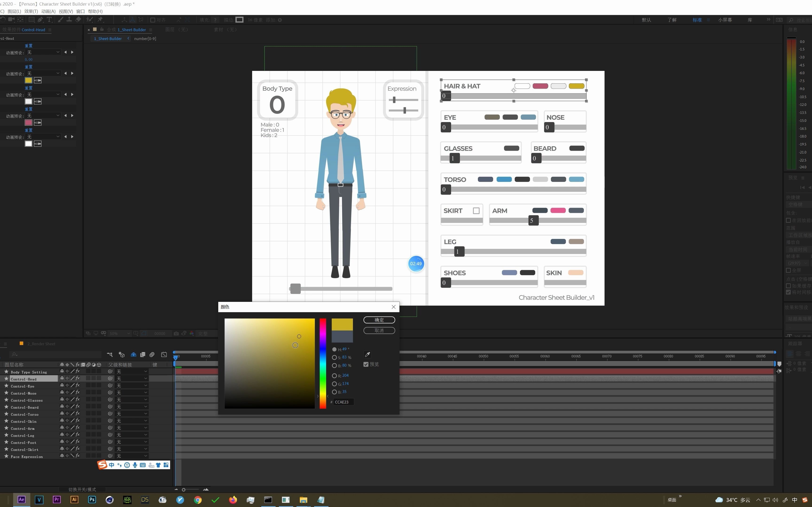Click the 取消 cancel button
The width and height of the screenshot is (812, 507).
tap(379, 331)
